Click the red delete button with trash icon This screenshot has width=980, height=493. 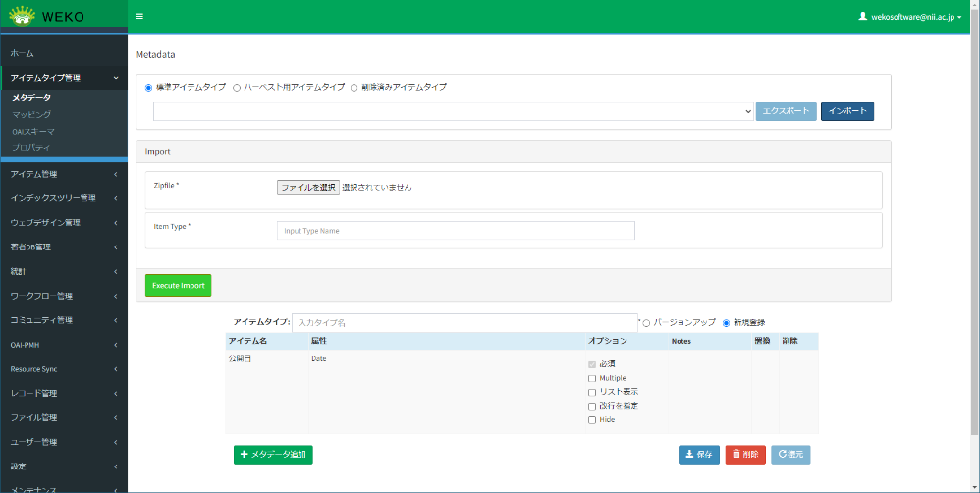click(745, 455)
